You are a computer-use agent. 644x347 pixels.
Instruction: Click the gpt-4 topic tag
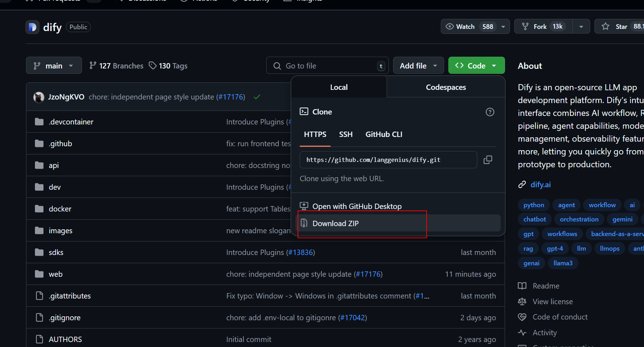click(x=555, y=249)
